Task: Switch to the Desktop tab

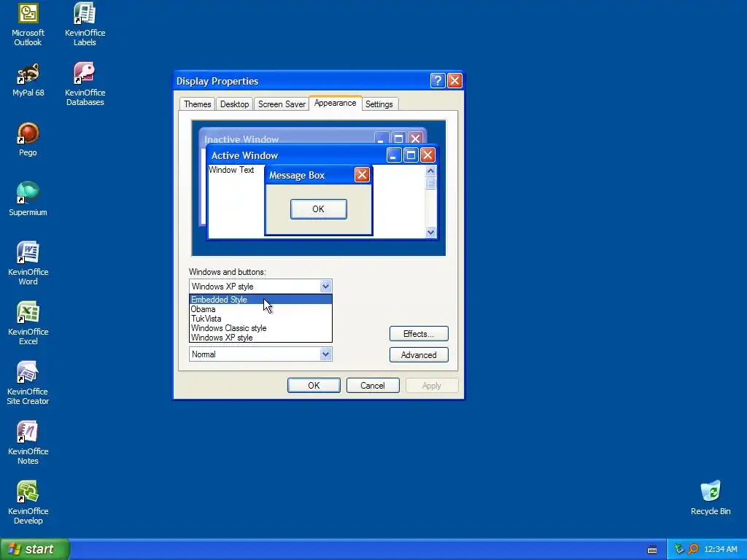Action: [x=234, y=104]
